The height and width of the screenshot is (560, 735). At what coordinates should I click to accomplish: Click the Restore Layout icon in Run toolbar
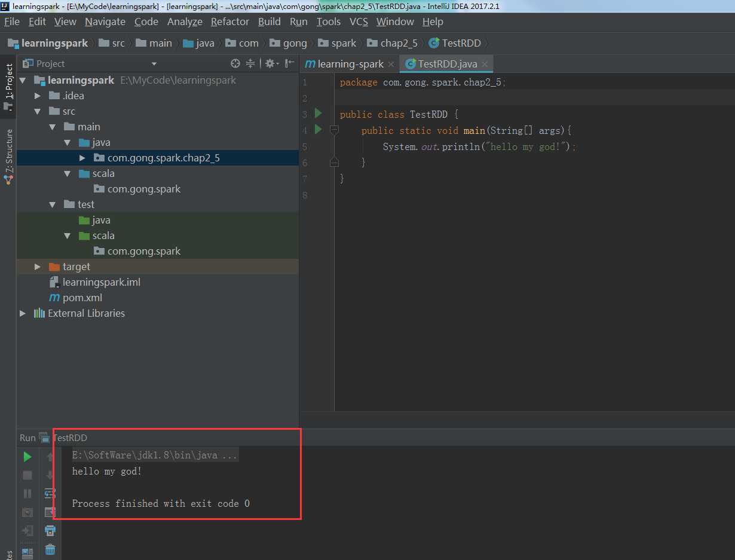click(x=27, y=552)
